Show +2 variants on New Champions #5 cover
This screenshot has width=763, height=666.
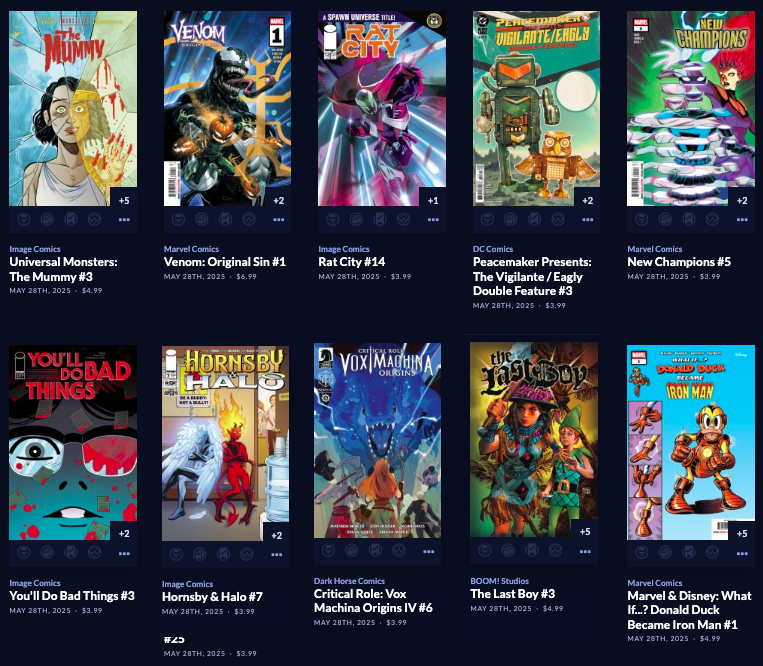click(742, 200)
